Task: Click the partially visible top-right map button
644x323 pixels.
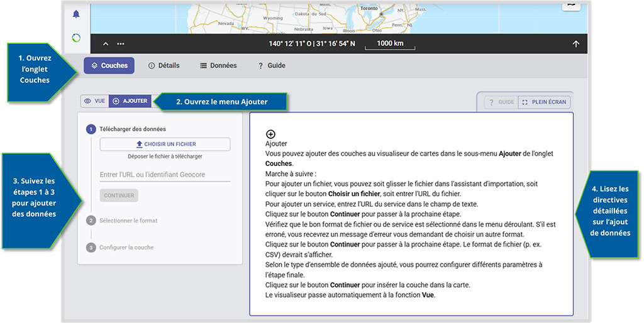Action: click(x=571, y=6)
